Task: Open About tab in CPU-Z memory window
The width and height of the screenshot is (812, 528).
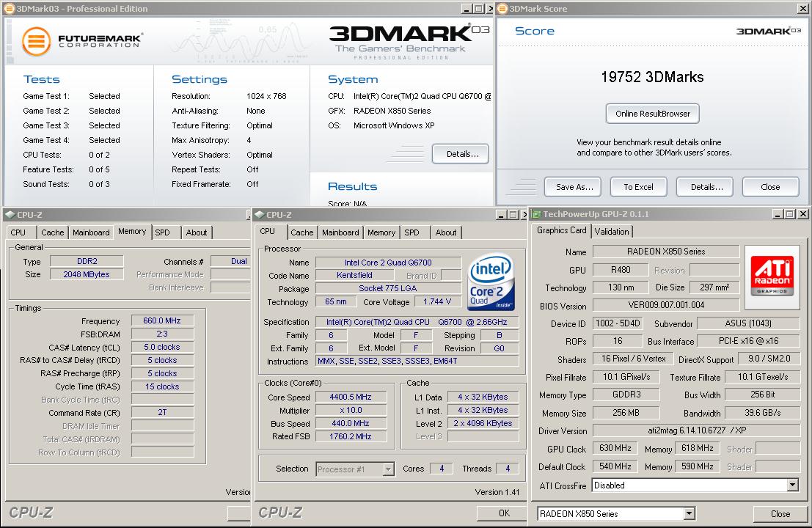Action: tap(197, 232)
